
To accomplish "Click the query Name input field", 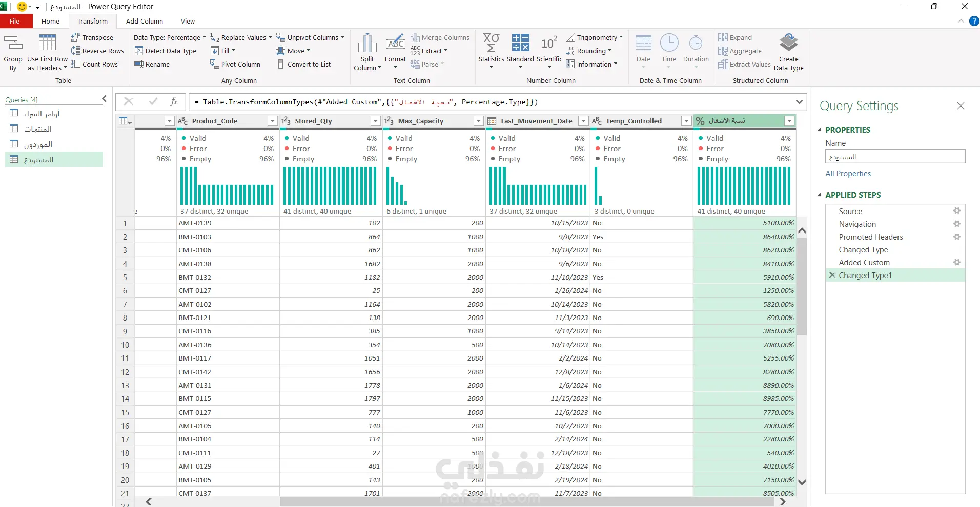I will pyautogui.click(x=895, y=156).
